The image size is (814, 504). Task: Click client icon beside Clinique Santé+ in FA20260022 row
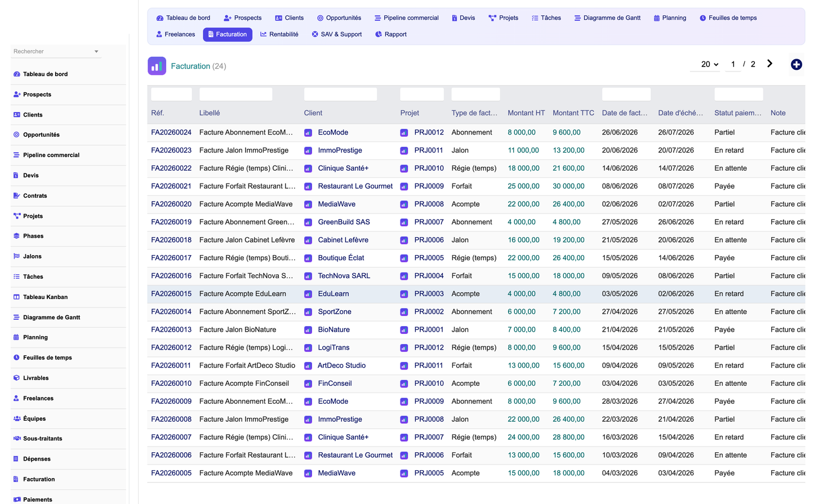click(308, 169)
